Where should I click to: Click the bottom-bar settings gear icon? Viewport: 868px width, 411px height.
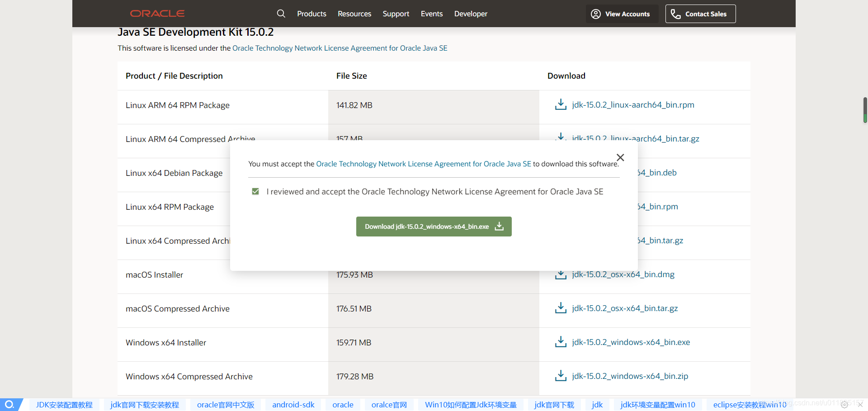pyautogui.click(x=844, y=405)
